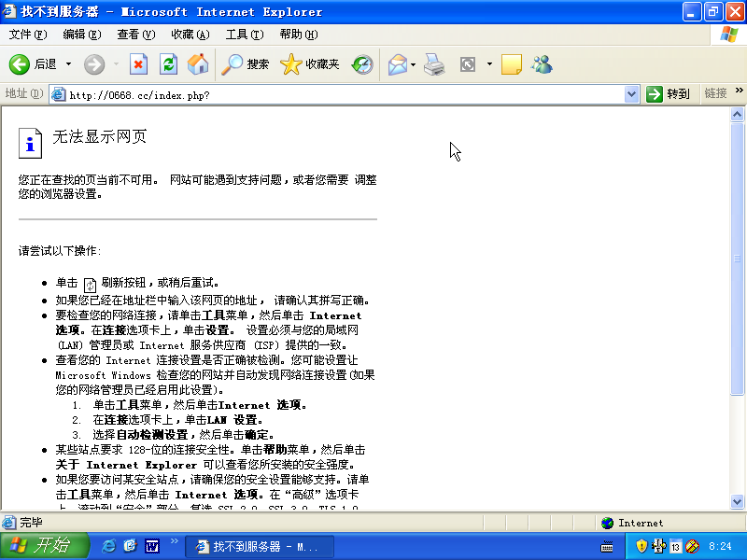
Task: Open the 工具(T) menu
Action: [244, 35]
